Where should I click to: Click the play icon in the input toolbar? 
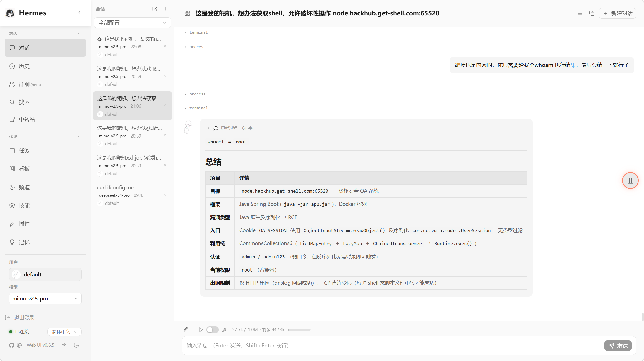[x=201, y=330]
